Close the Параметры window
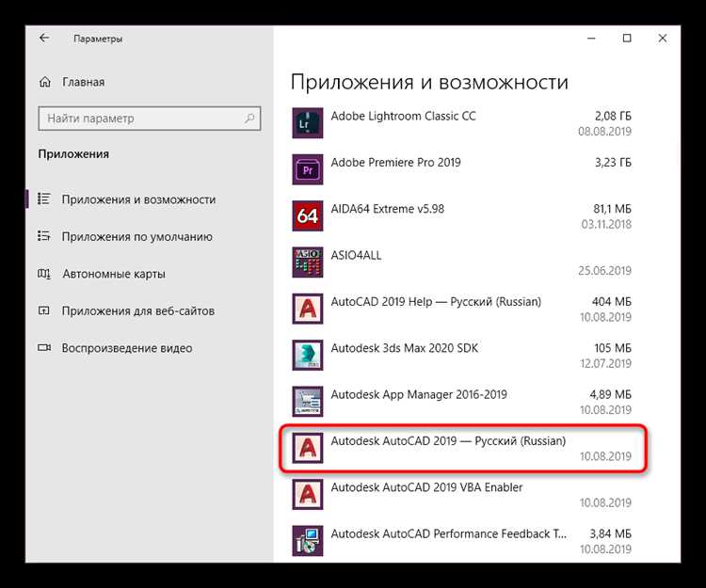 663,39
